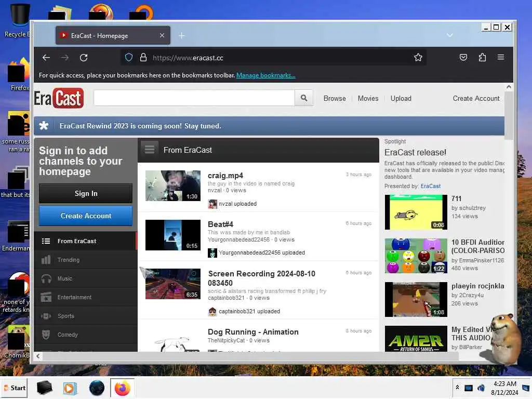Viewport: 532px width, 399px height.
Task: Click the taskbar clock showing 4:23 AM
Action: point(504,388)
